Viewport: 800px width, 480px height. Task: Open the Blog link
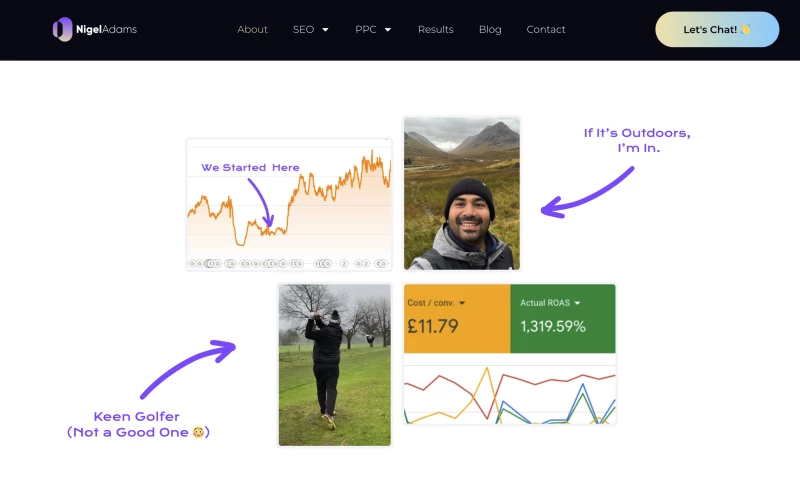coord(490,30)
